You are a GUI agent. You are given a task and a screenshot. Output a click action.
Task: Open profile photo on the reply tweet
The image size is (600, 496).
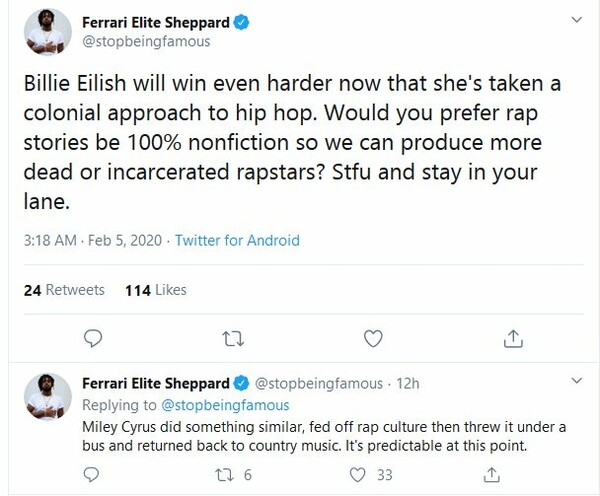click(48, 397)
